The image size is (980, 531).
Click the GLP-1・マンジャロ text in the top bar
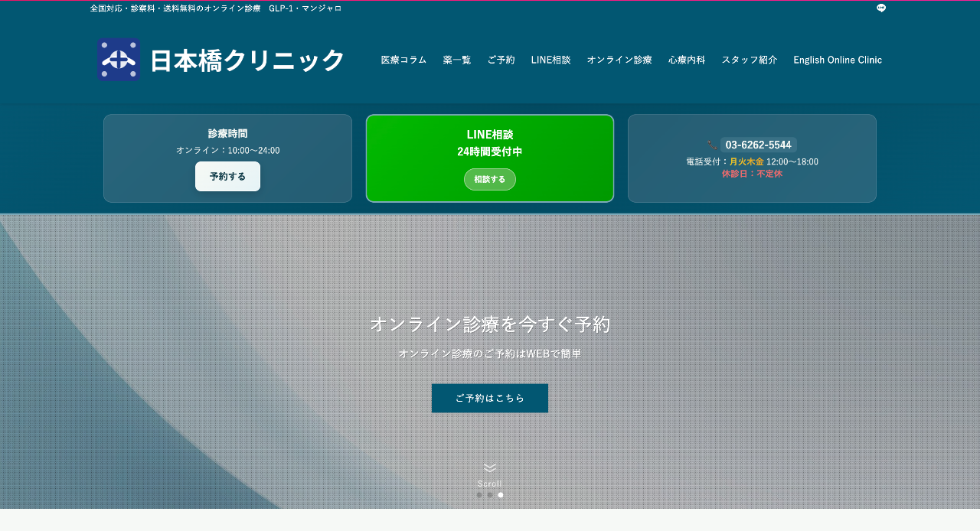pos(305,8)
